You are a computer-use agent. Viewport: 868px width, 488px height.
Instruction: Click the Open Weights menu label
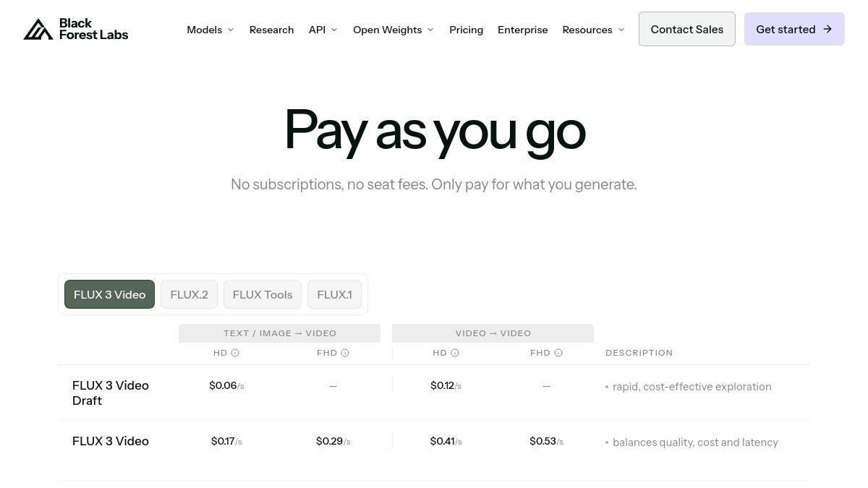[388, 30]
